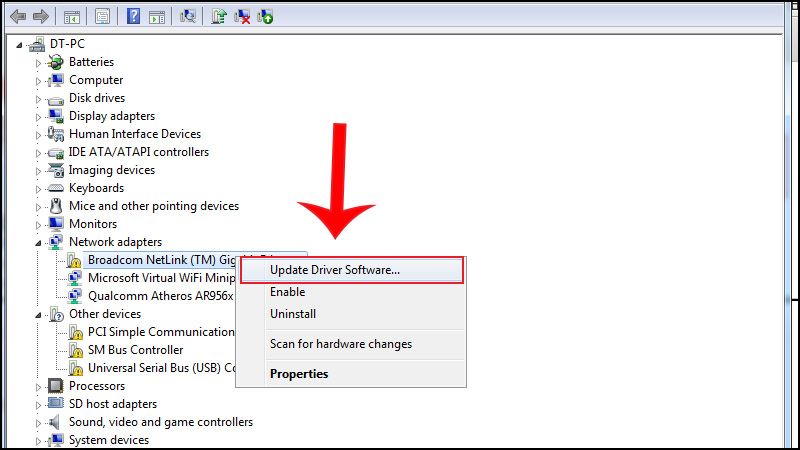800x450 pixels.
Task: Choose Update Driver Software from context menu
Action: [335, 269]
